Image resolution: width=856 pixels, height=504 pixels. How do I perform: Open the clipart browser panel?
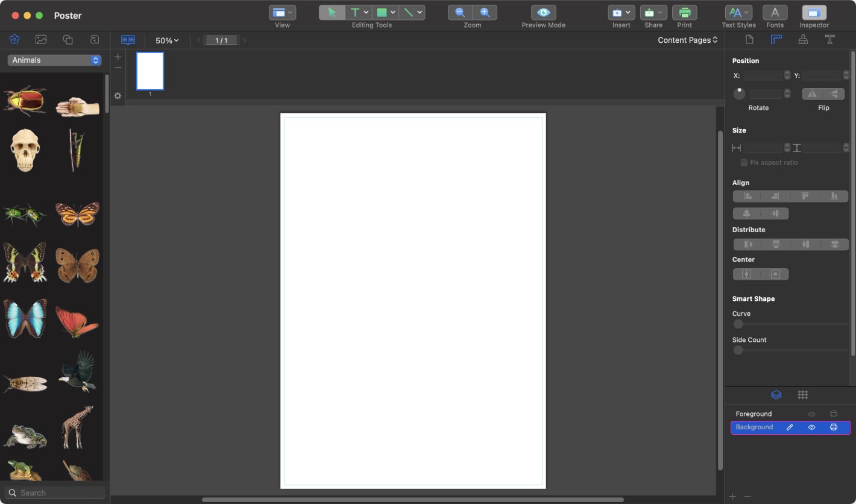click(14, 39)
